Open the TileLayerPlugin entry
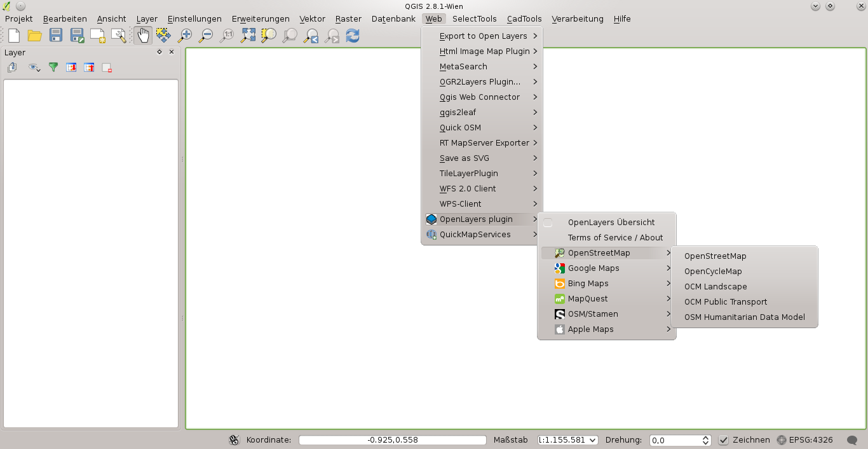This screenshot has height=449, width=868. click(481, 174)
